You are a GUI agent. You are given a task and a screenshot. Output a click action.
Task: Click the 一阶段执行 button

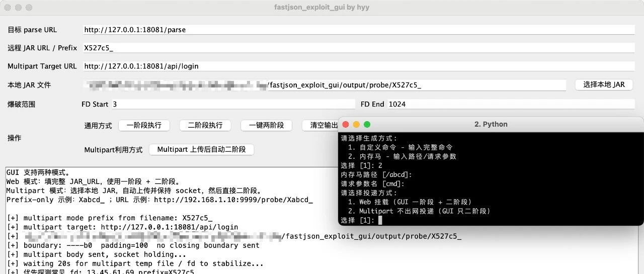[x=144, y=125]
